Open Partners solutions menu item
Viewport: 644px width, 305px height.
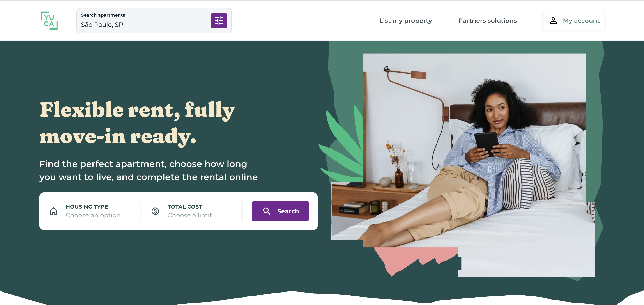[x=487, y=21]
